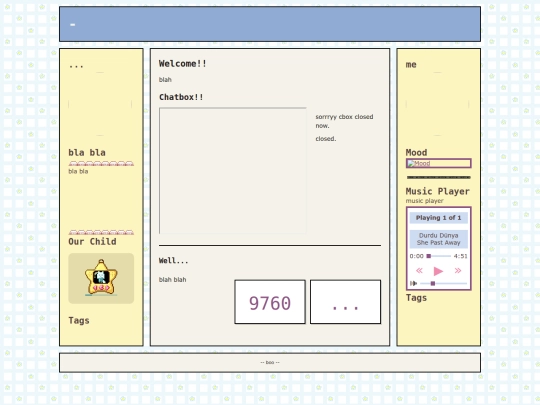Click the 'closed.' text
This screenshot has height=405, width=540.
coord(326,138)
